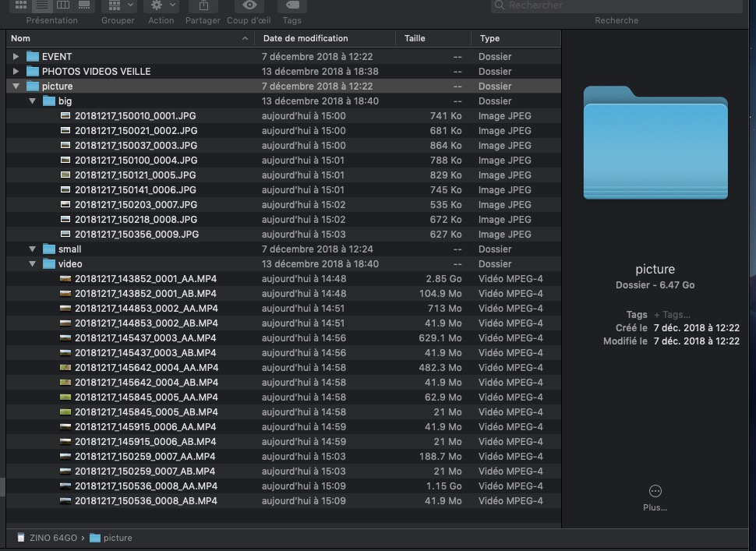Switch to column view in toolbar
756x551 pixels.
pos(63,5)
